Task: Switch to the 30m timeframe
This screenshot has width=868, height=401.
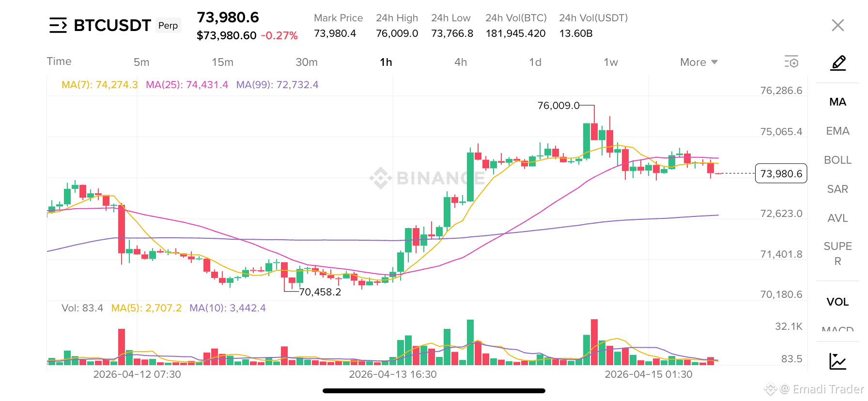Action: (x=307, y=62)
